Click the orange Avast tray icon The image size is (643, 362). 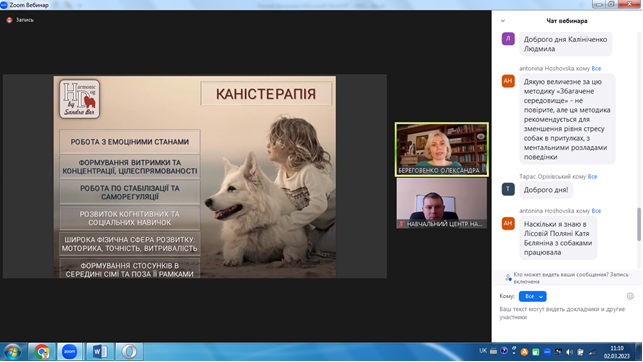pyautogui.click(x=524, y=352)
